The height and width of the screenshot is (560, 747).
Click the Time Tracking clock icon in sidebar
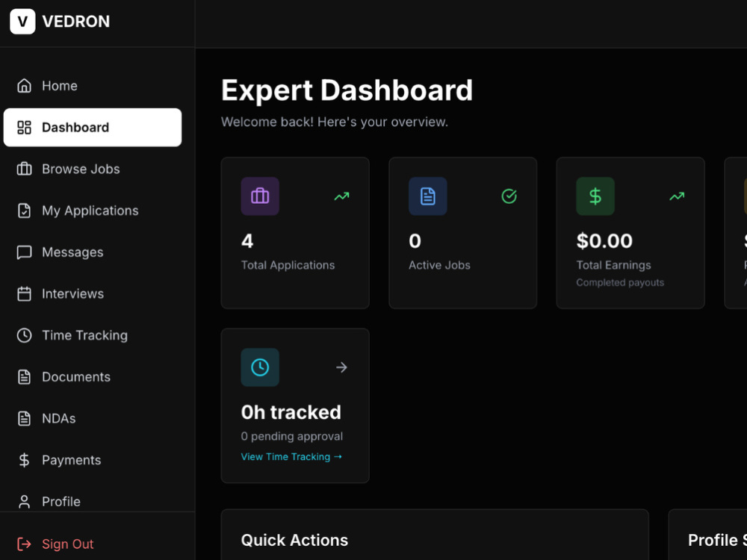point(25,335)
